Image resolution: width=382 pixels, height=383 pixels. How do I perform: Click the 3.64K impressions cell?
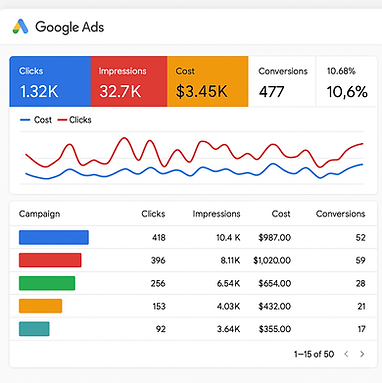(x=229, y=329)
